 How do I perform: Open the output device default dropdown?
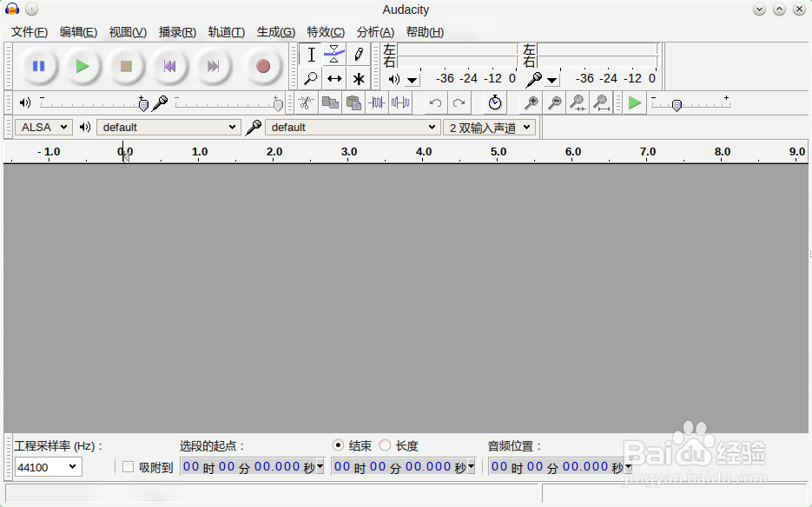tap(168, 128)
